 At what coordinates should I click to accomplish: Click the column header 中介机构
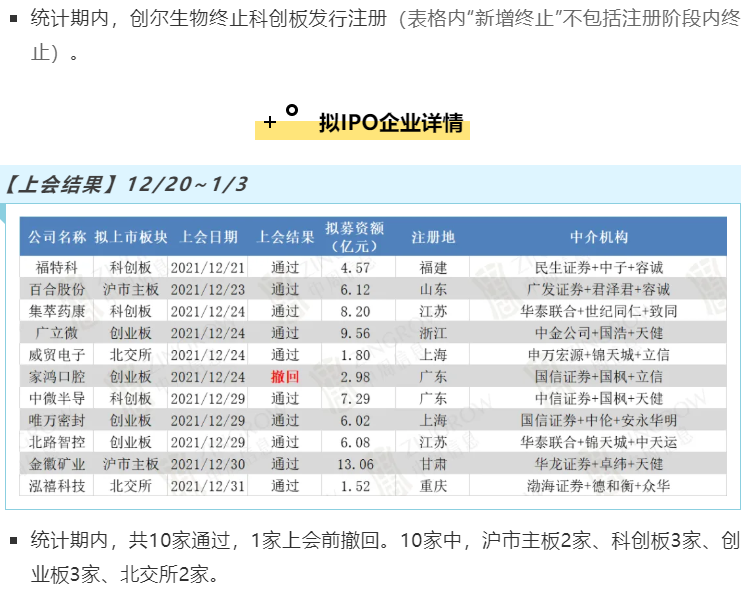(599, 237)
